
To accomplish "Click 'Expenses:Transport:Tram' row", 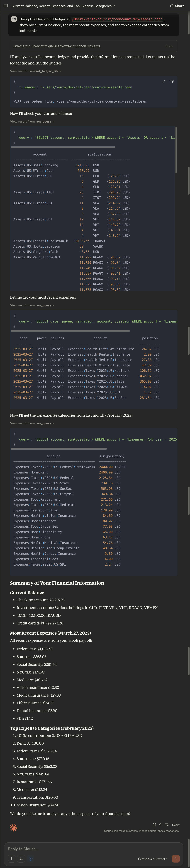I will click(x=67, y=510).
